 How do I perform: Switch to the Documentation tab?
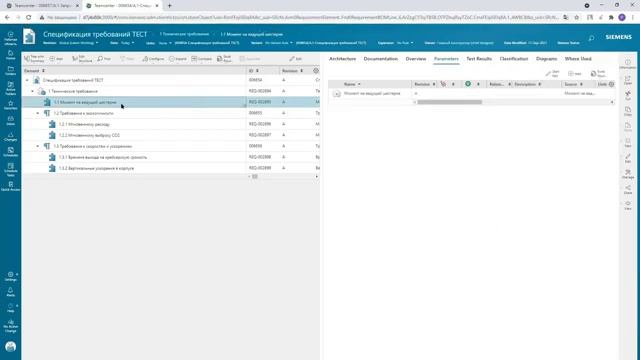tap(381, 59)
